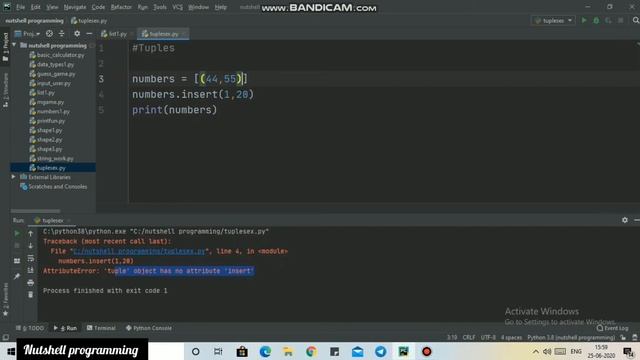Open basic_calculator.py in the project tree

60,55
